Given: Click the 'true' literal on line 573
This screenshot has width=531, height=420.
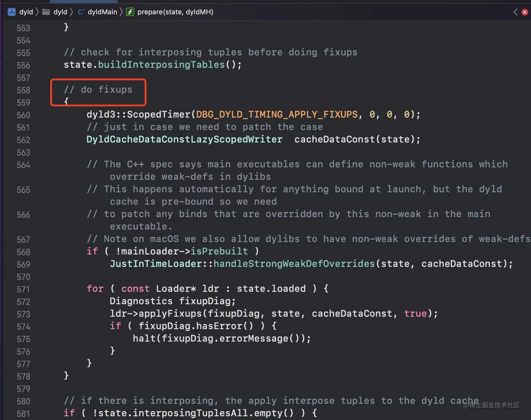Looking at the screenshot, I should tap(415, 314).
